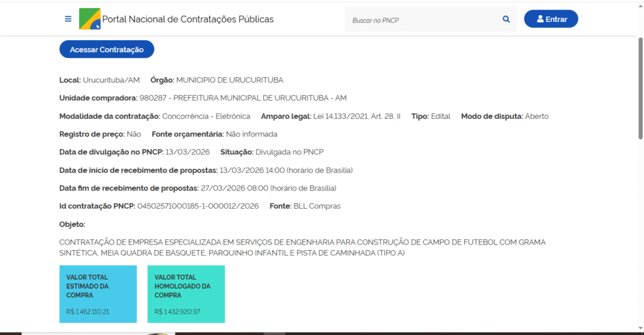The width and height of the screenshot is (644, 335).
Task: Click the BLL Compras source text
Action: (x=317, y=206)
